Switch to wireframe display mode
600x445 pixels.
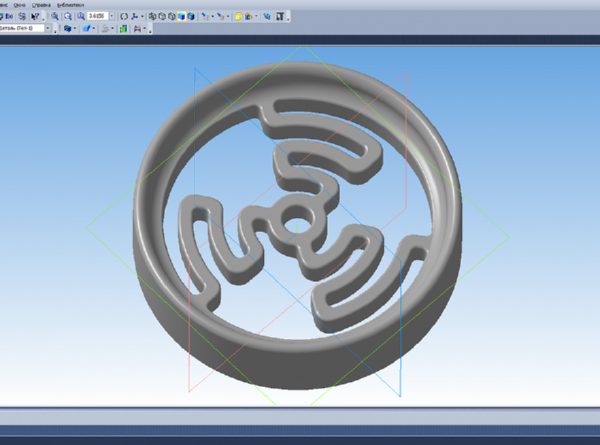pos(152,16)
